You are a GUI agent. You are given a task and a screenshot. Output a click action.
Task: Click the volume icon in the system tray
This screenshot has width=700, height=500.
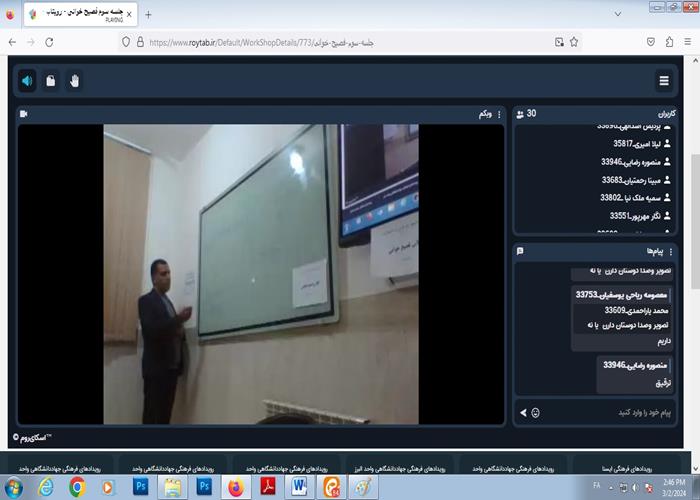(635, 488)
